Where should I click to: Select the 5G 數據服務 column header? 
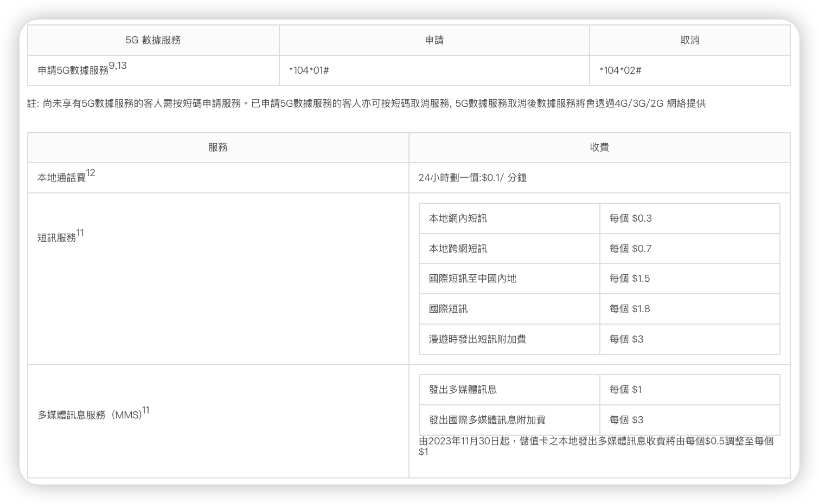coord(153,40)
